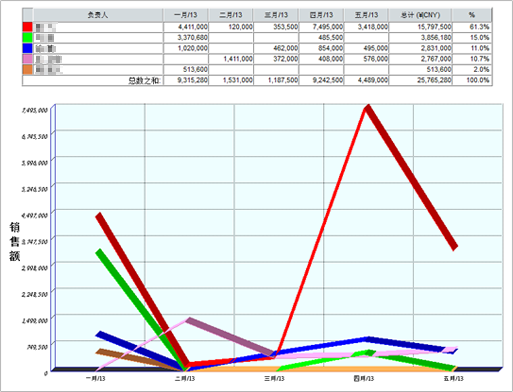Viewport: 513px width, 392px height.
Task: Click the 二月/13 label under the chart
Action: [185, 379]
